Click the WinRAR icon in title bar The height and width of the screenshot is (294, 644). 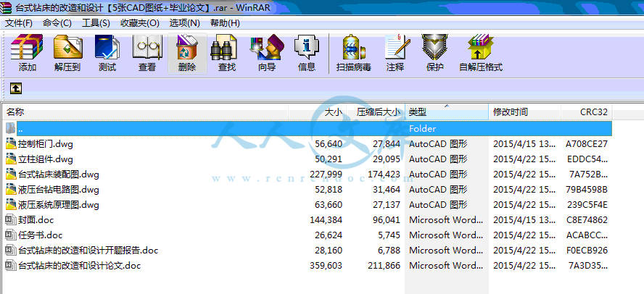tap(6, 7)
